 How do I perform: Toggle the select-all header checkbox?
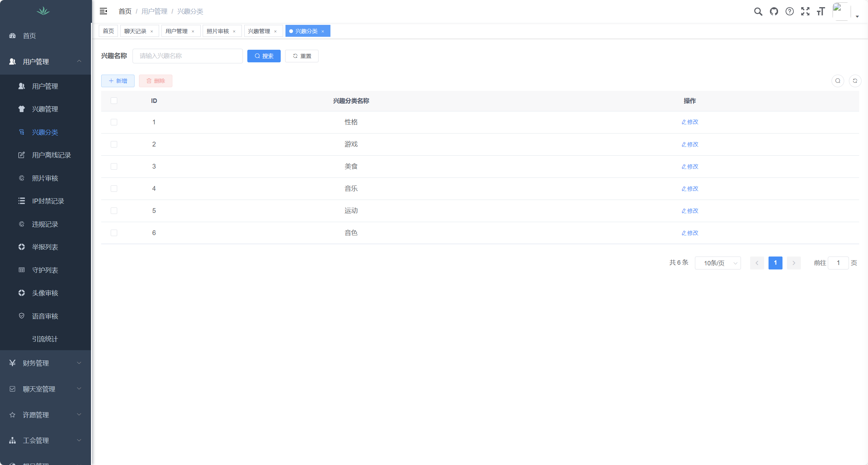(x=114, y=101)
